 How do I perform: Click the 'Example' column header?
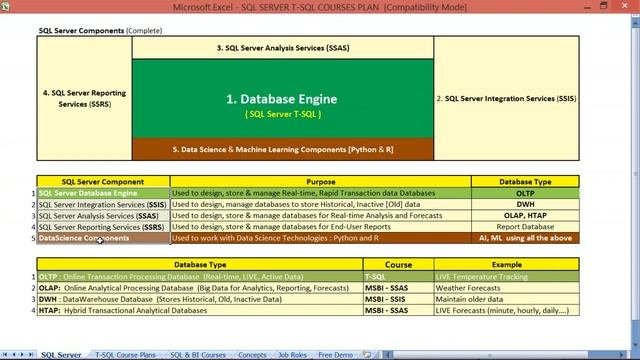[507, 264]
